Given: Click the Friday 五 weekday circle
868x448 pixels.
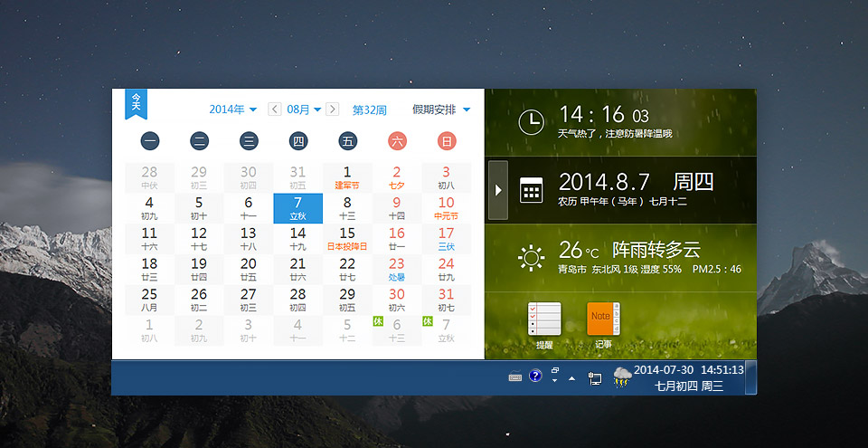Looking at the screenshot, I should tap(347, 141).
